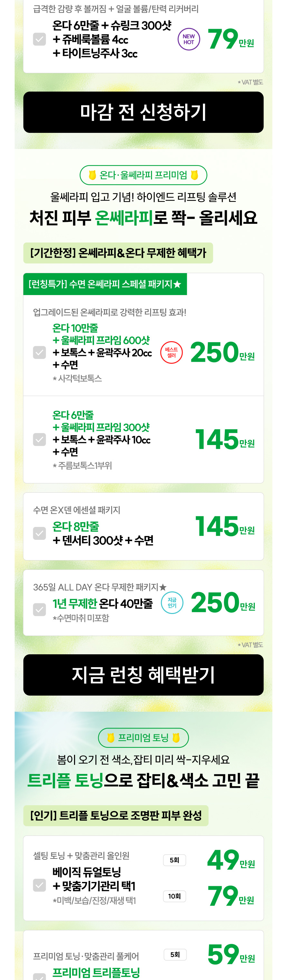Tick the 베이직 듀얼토닝 checkbox

click(40, 885)
